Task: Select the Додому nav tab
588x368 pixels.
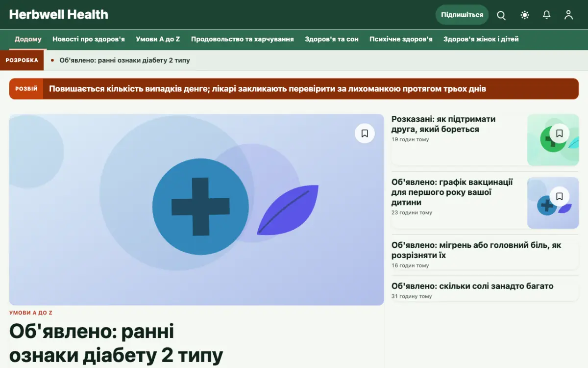Action: click(28, 39)
